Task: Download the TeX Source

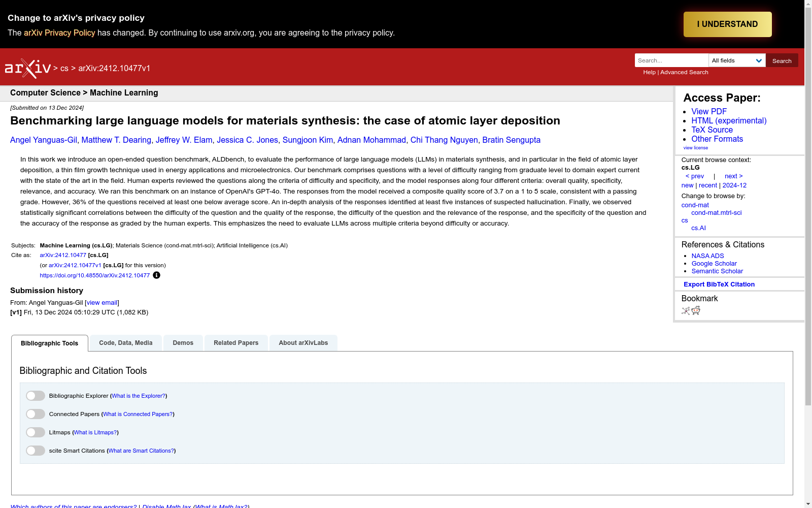Action: click(712, 130)
